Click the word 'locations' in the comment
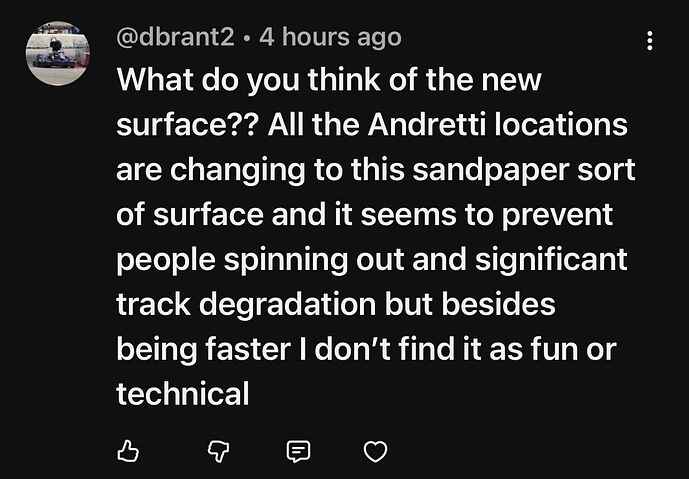 click(561, 125)
